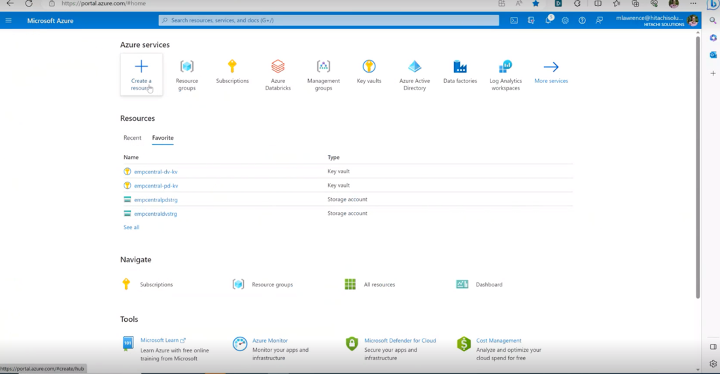Click the page vertical scrollbar

click(698, 168)
